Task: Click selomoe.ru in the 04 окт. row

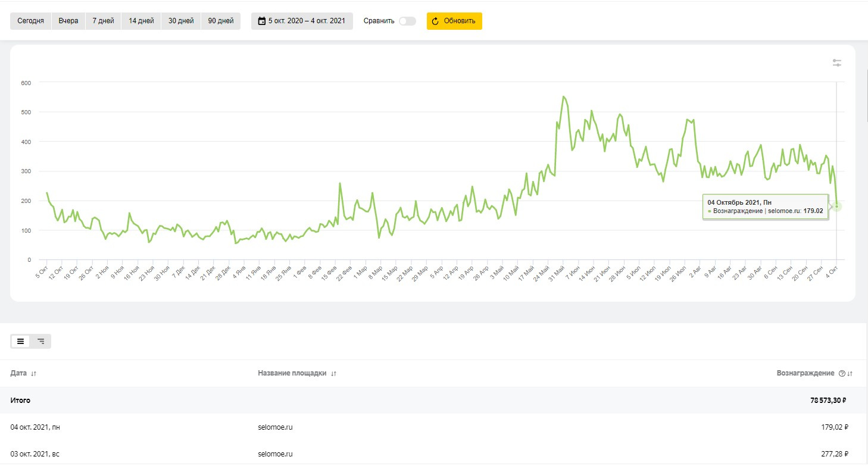Action: point(275,427)
